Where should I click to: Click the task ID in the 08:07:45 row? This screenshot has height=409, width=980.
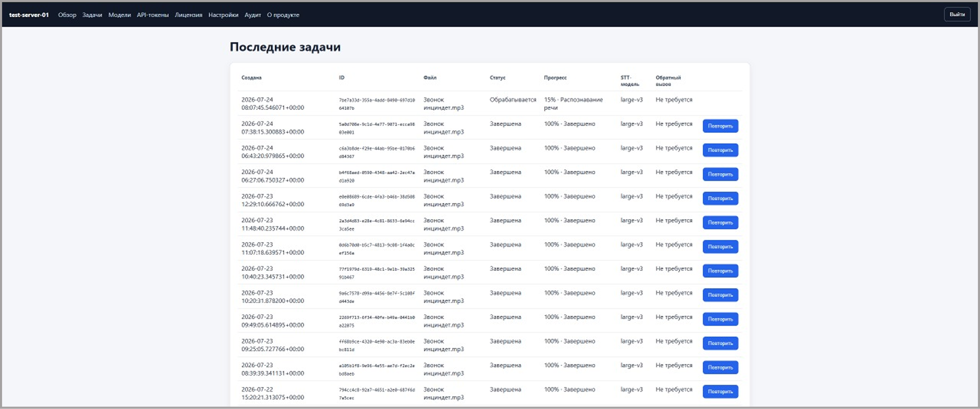click(377, 104)
